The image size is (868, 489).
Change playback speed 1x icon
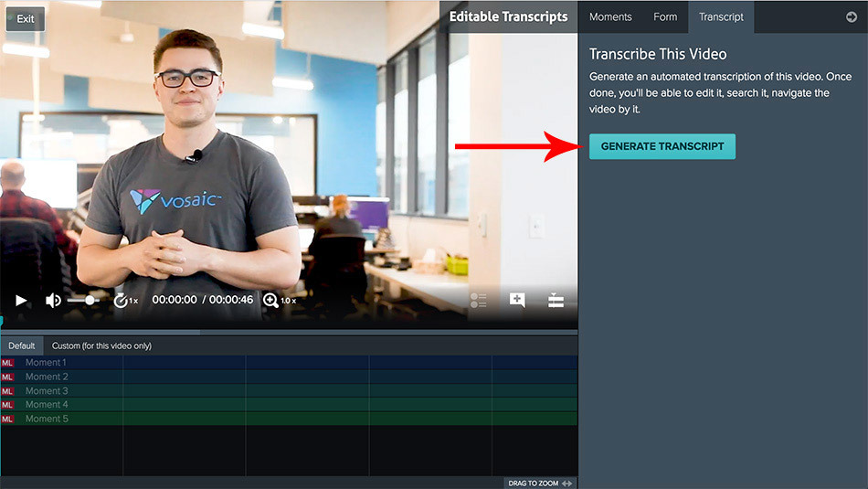point(125,301)
